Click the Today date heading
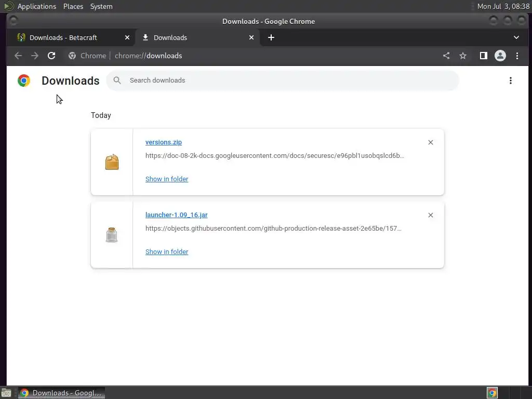This screenshot has width=532, height=399. [101, 115]
